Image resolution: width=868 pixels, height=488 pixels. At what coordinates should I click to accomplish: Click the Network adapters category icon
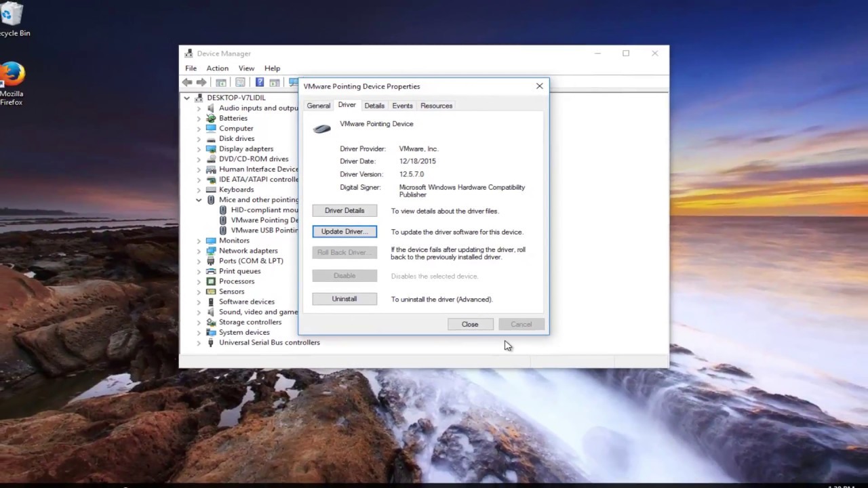click(211, 251)
